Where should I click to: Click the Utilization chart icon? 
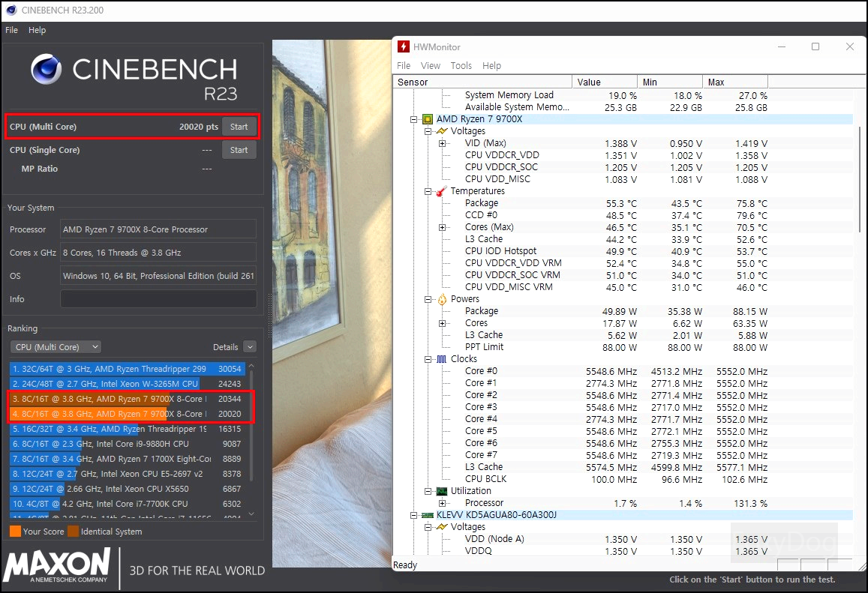coord(442,491)
